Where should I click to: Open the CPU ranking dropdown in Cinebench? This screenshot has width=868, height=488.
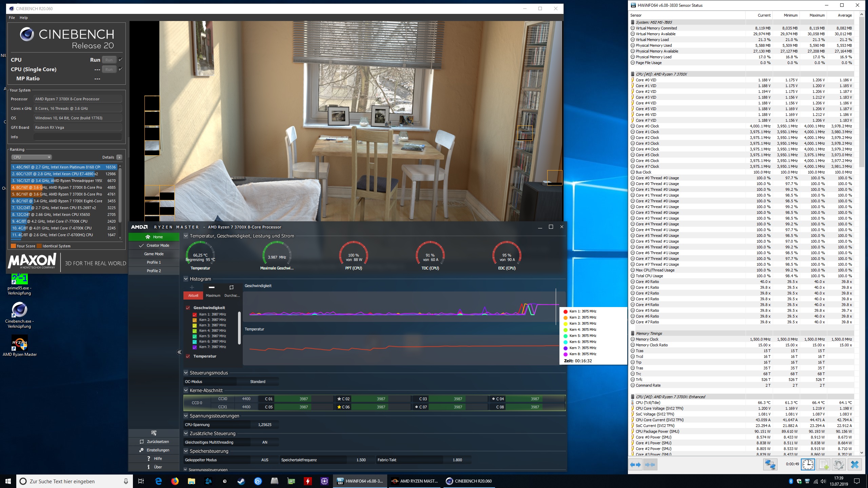click(x=31, y=157)
